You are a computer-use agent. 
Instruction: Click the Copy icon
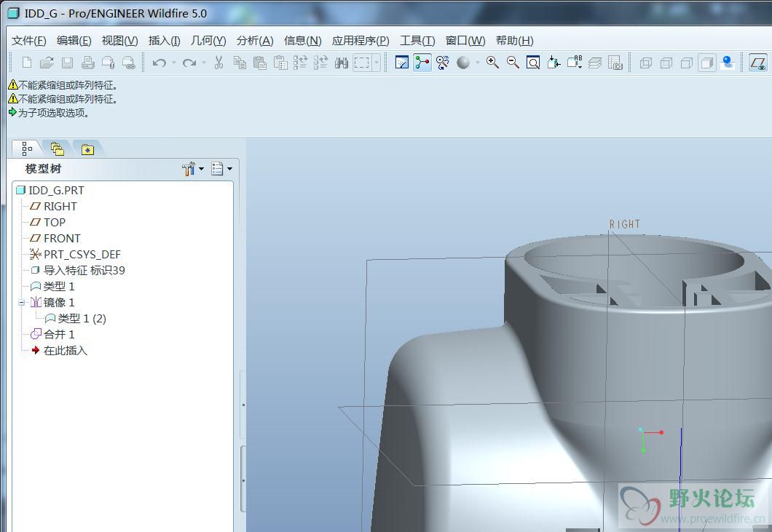pyautogui.click(x=240, y=63)
